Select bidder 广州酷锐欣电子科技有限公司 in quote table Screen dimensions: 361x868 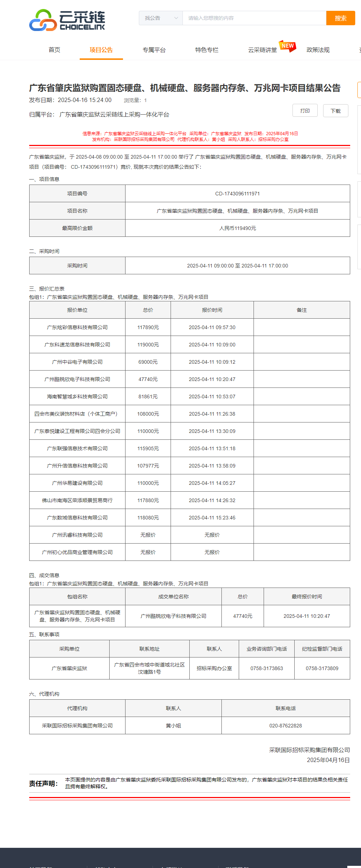pos(77,379)
